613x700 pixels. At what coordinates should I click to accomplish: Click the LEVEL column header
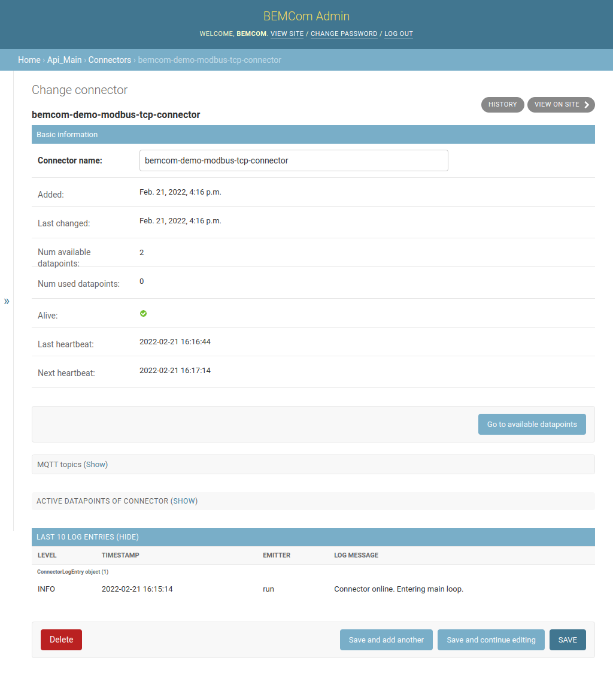pyautogui.click(x=47, y=555)
